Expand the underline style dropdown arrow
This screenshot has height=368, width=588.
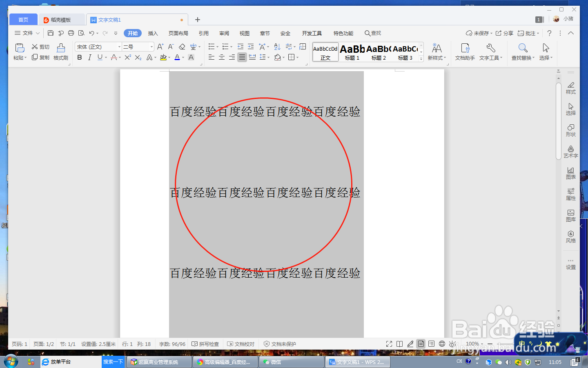[106, 58]
